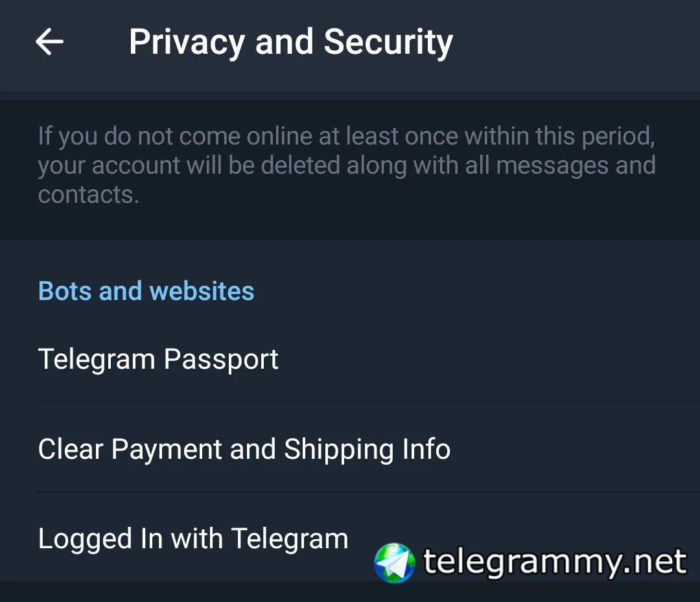This screenshot has width=700, height=602.
Task: Click the Bots and websites header
Action: [146, 291]
